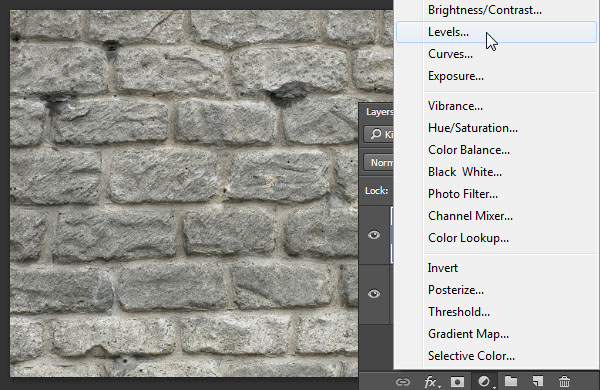
Task: Select Selective Color option
Action: tap(471, 356)
